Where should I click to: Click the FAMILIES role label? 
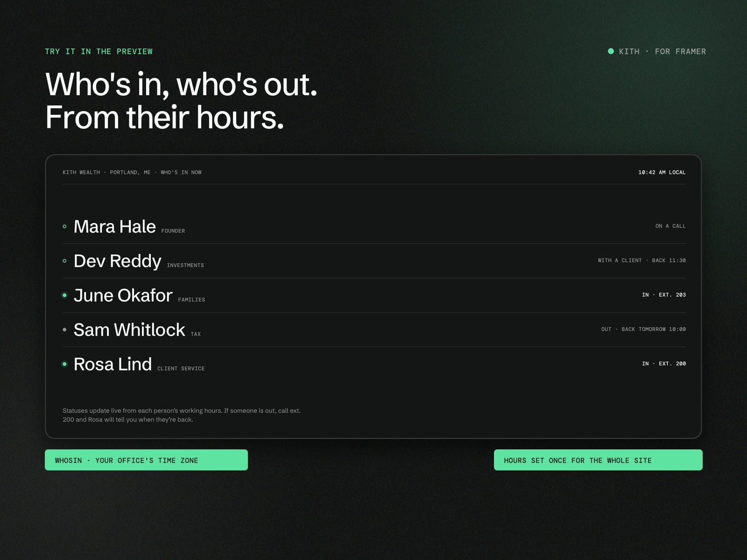pyautogui.click(x=191, y=300)
